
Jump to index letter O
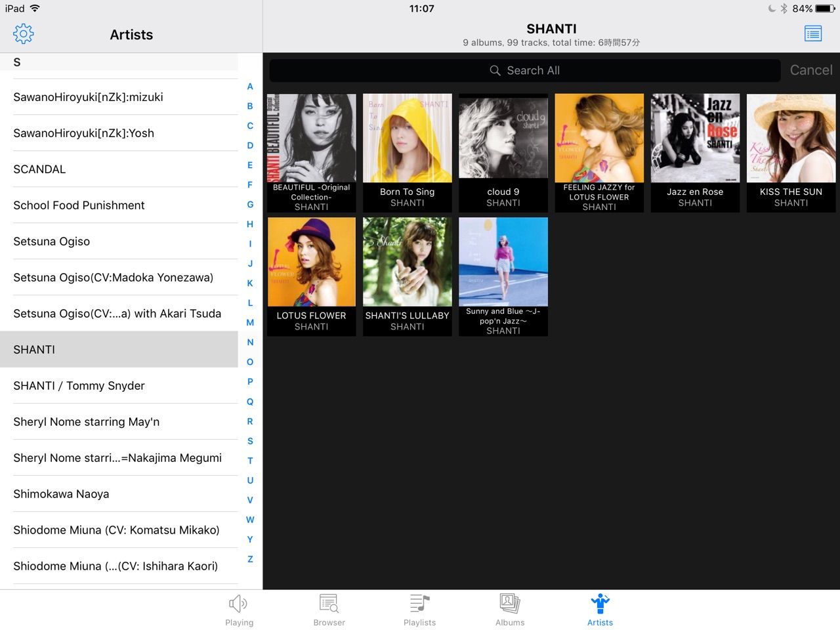pos(250,362)
